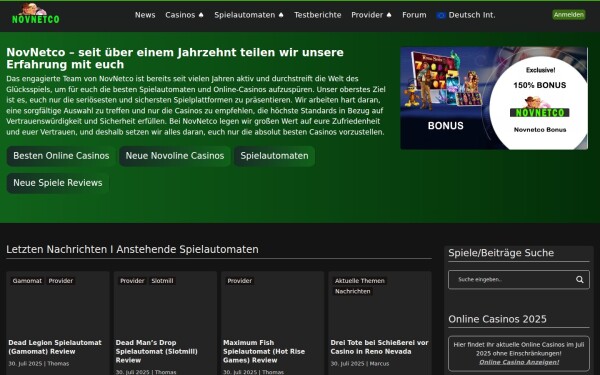Open Drei Tote bei Schießerei article

379,347
